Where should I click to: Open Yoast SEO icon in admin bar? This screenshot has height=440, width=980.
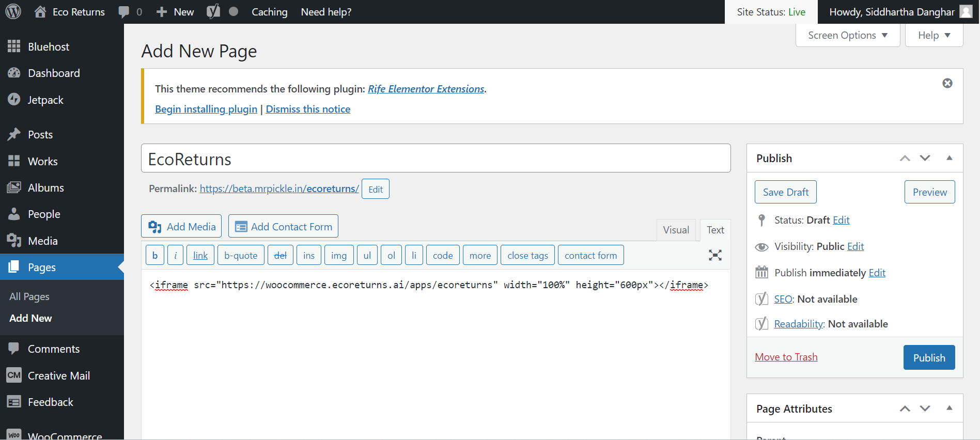pyautogui.click(x=213, y=11)
